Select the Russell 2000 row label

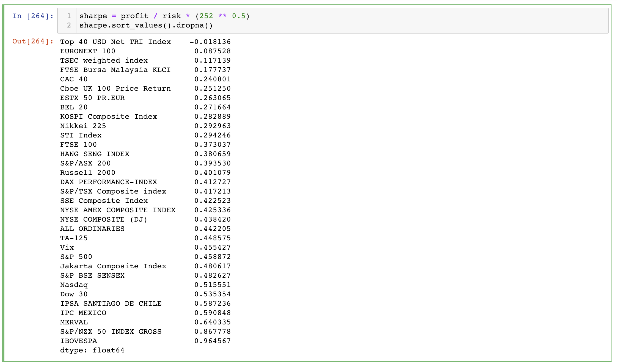point(88,173)
